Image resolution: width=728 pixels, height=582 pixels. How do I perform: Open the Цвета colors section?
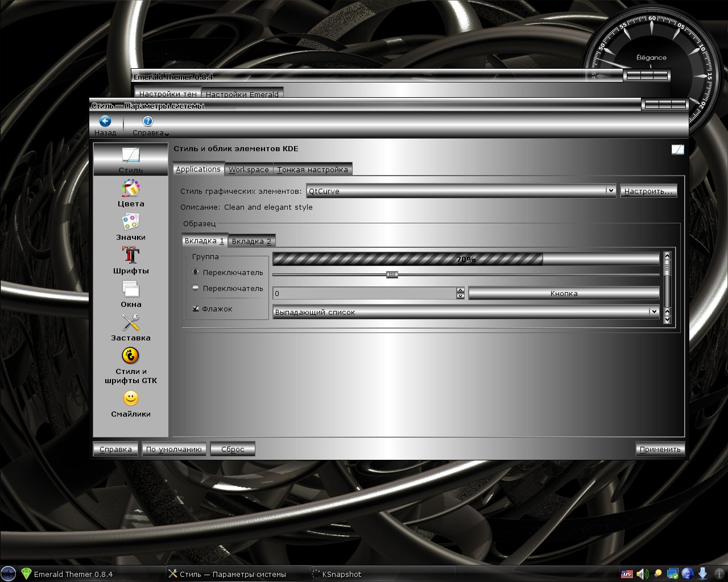click(131, 193)
